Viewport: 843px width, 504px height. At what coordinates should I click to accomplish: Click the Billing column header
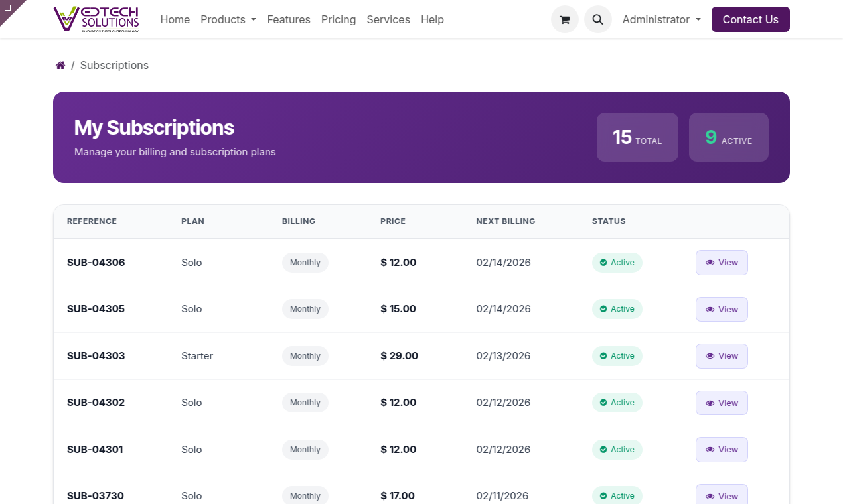pyautogui.click(x=299, y=221)
